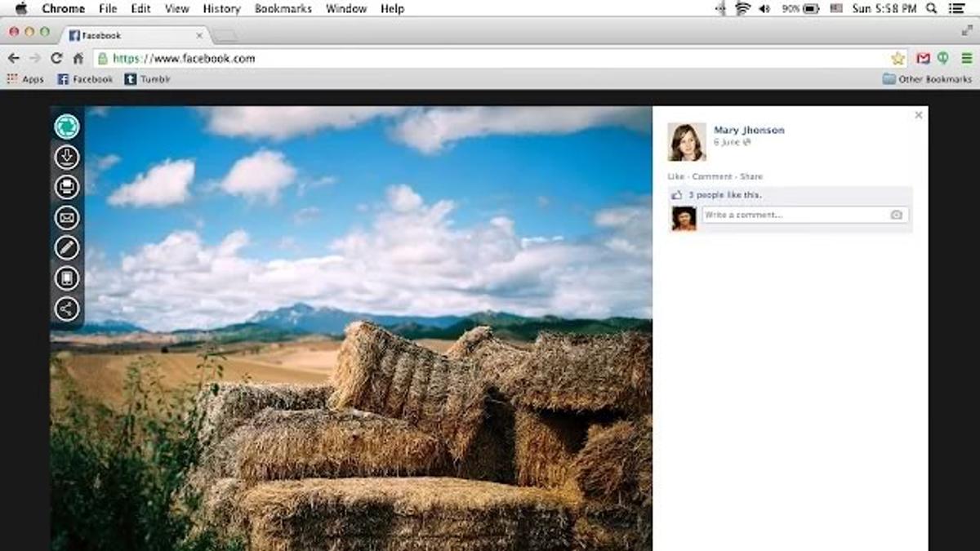Click the 3 people like this text
This screenshot has height=551, width=980.
[724, 195]
